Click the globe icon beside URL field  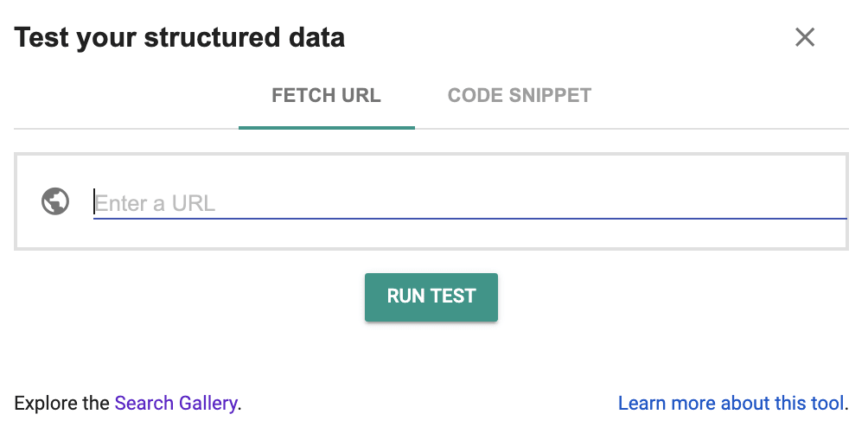[x=55, y=201]
